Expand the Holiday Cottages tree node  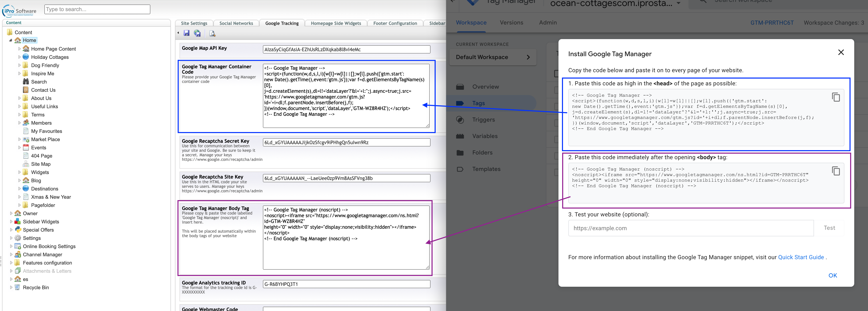pos(19,57)
